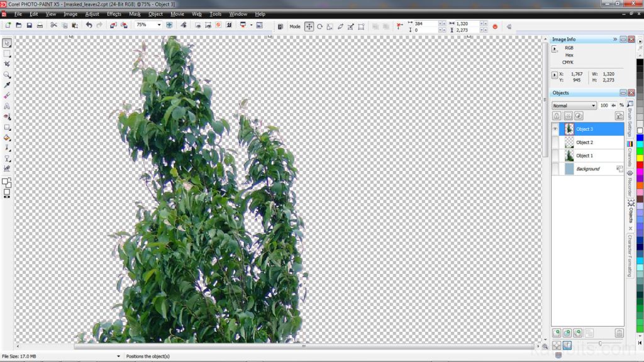Viewport: 644px width, 362px height.
Task: Click the Cut icon on the toolbar
Action: point(55,26)
